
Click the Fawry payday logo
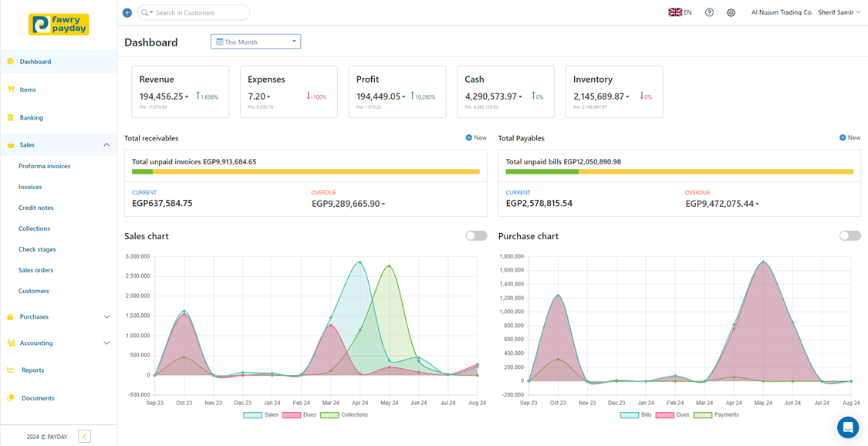[x=59, y=25]
